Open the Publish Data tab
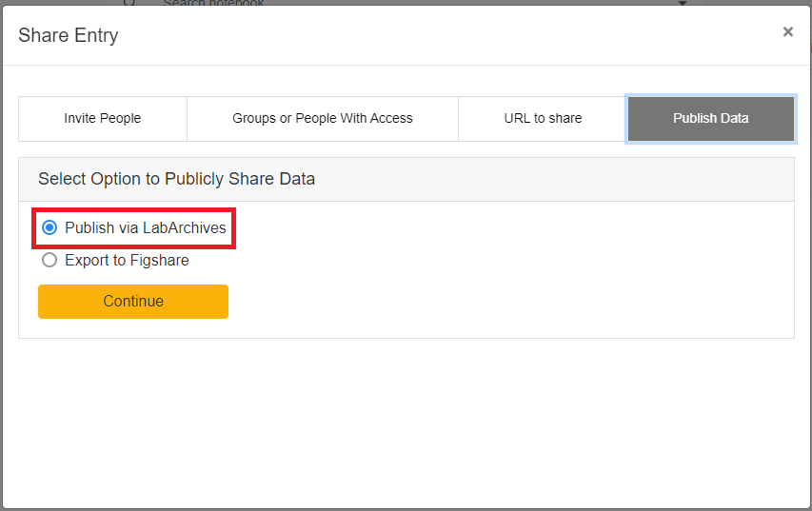 point(710,119)
